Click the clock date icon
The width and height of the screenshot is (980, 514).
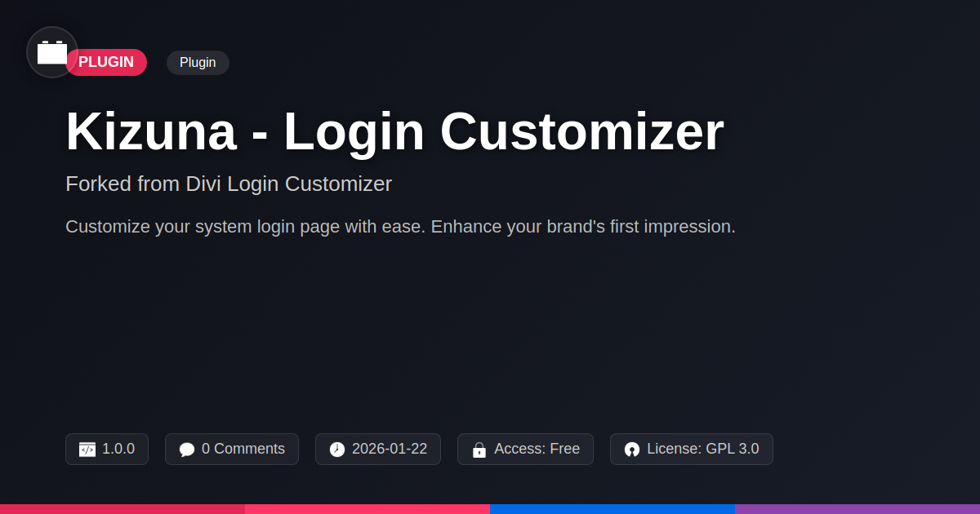click(337, 450)
